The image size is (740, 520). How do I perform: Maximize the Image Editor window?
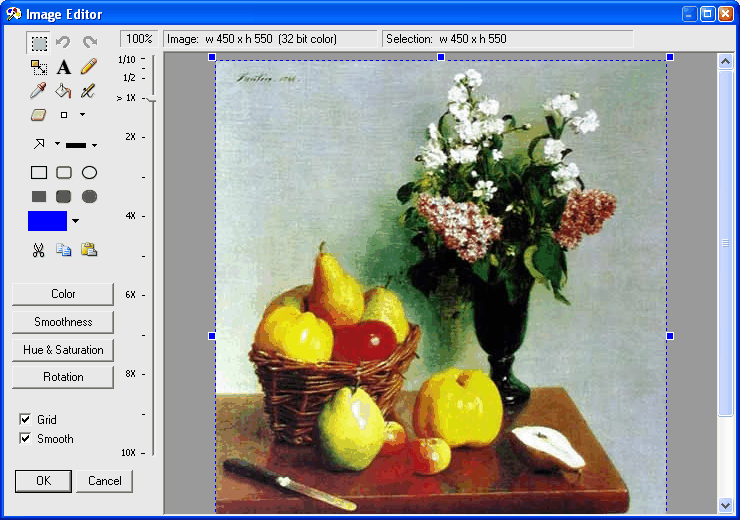[707, 14]
